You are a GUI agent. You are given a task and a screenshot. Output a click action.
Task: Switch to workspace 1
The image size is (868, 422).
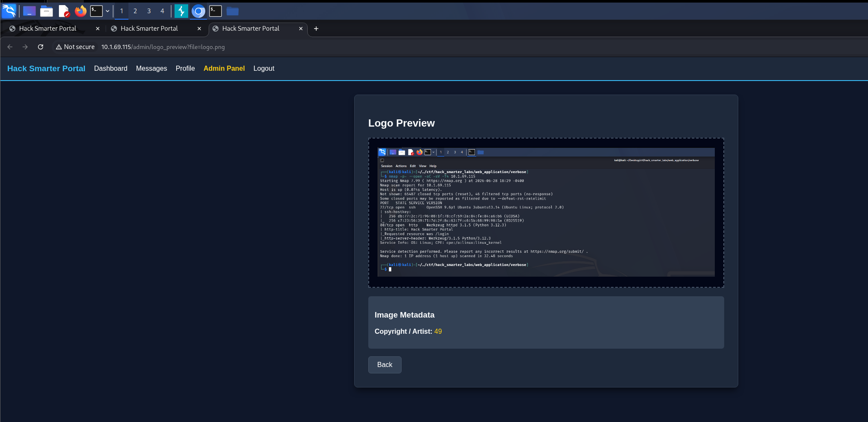(x=122, y=11)
